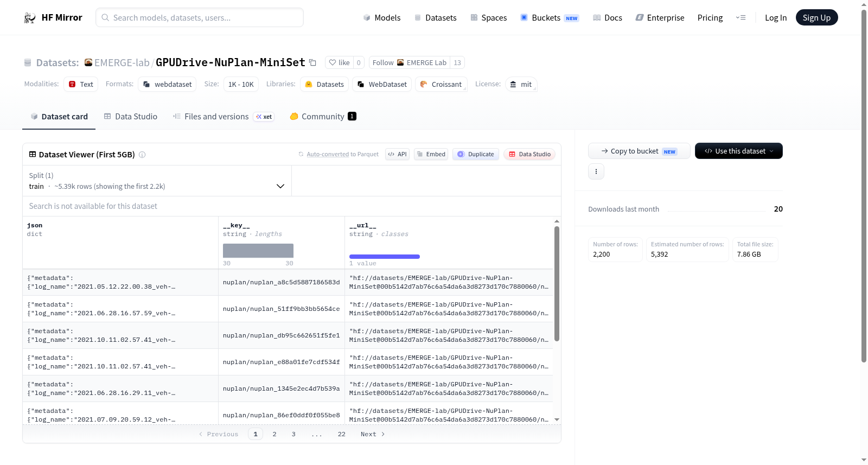Click the heart like icon
This screenshot has width=868, height=465.
point(333,62)
